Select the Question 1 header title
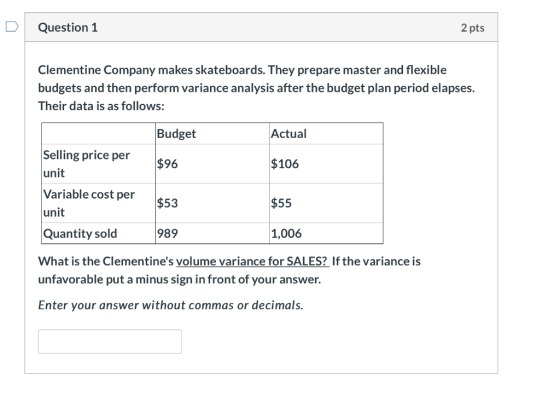Screen dimensions: 560x395 [68, 28]
